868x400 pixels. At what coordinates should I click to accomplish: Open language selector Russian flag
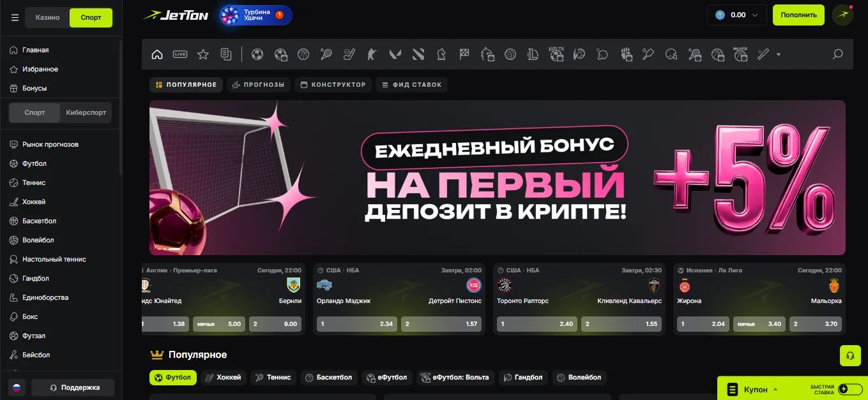point(17,387)
